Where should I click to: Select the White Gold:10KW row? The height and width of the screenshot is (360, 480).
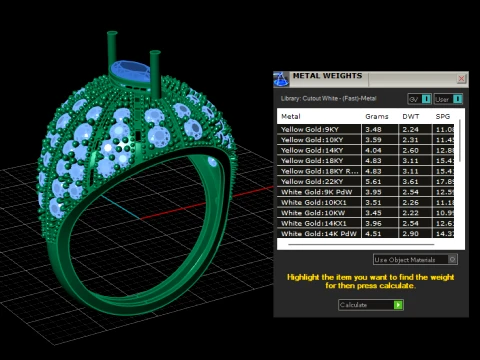[365, 213]
